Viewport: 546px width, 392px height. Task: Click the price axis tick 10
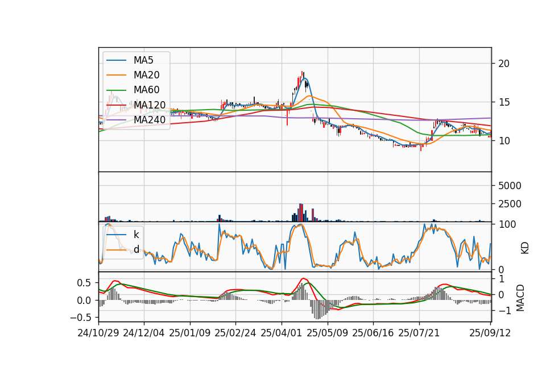504,141
